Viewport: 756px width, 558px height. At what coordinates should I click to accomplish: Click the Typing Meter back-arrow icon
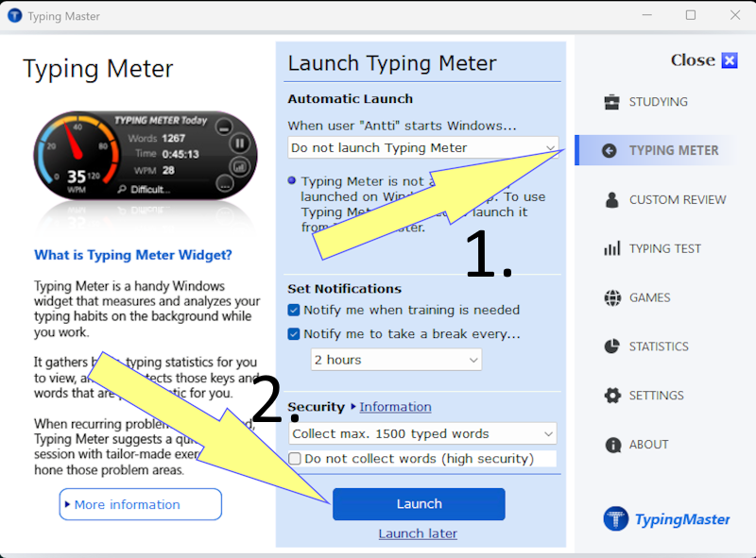(610, 151)
